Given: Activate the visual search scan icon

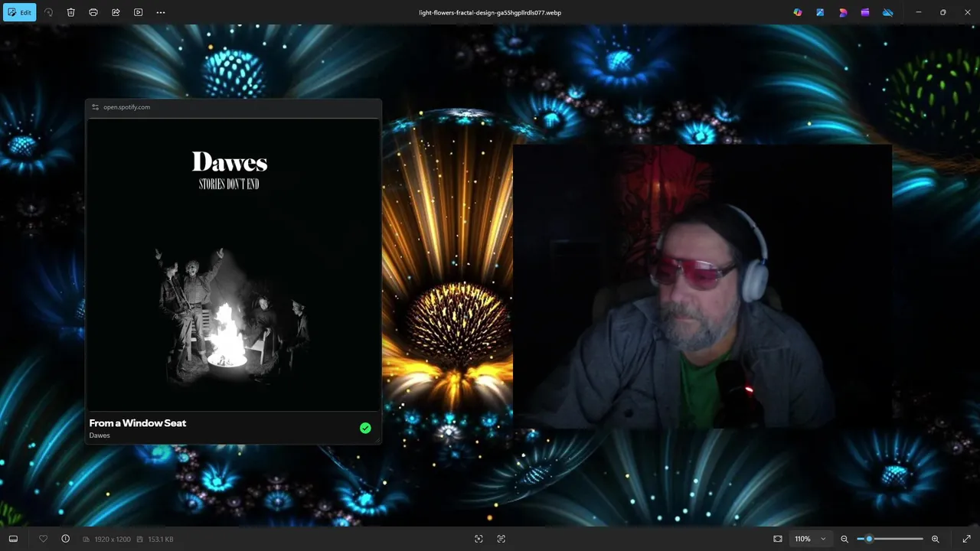Looking at the screenshot, I should click(x=479, y=539).
